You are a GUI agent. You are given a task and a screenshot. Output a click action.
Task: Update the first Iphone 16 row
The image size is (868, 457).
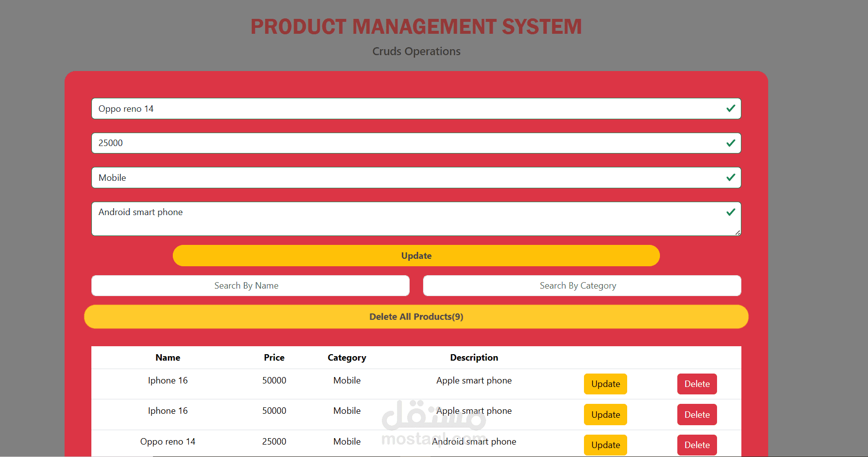point(605,384)
